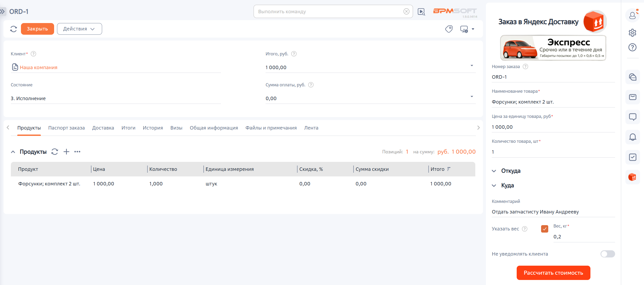Open help hint next to Клиент
Image resolution: width=644 pixels, height=285 pixels.
33,54
